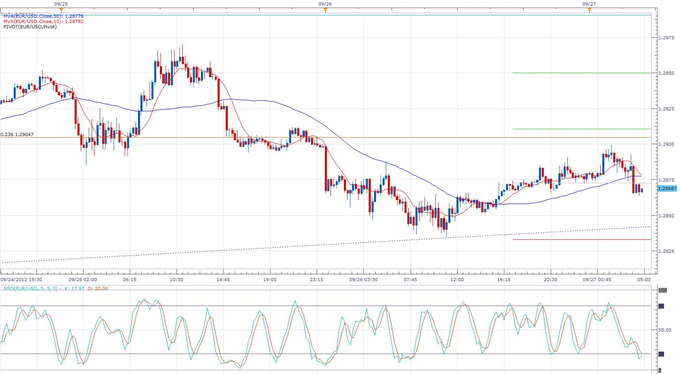Click the 1.2825 price axis label

click(x=666, y=251)
